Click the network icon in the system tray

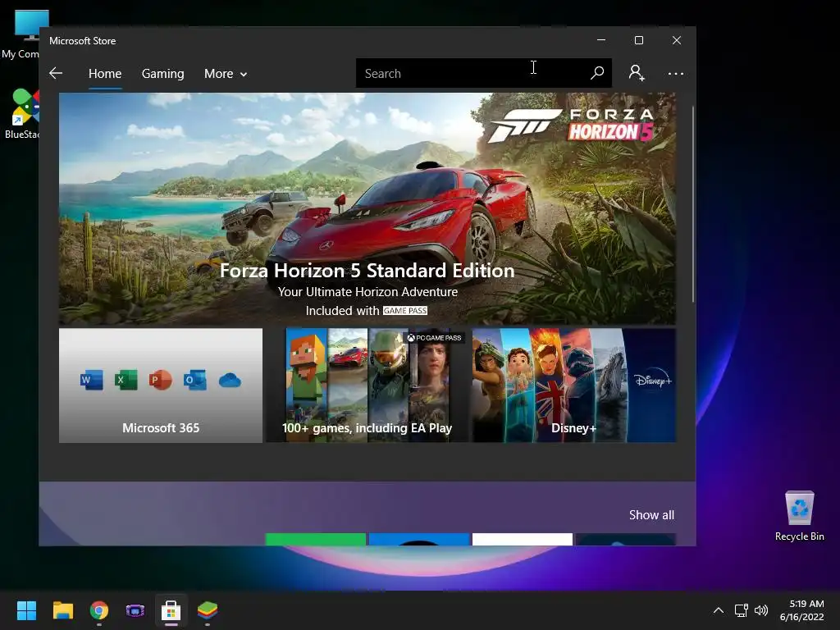click(741, 610)
